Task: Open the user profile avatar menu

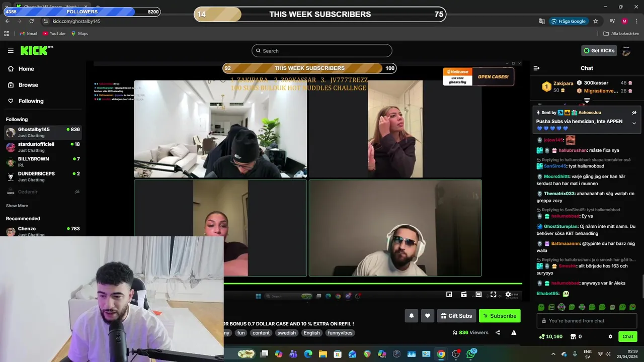Action: [626, 51]
